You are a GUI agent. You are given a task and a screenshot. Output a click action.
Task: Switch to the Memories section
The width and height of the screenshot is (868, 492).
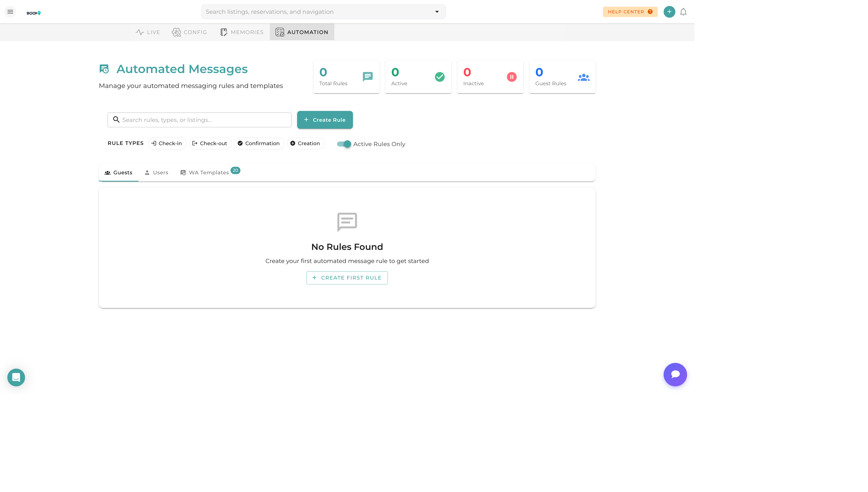click(x=242, y=32)
